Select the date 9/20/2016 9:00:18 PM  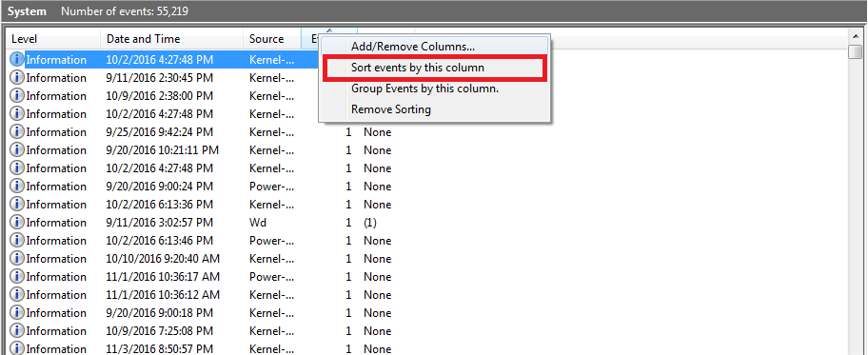[160, 313]
